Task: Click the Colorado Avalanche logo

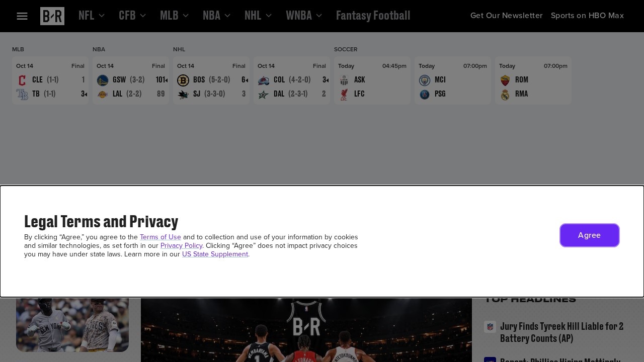Action: (264, 80)
